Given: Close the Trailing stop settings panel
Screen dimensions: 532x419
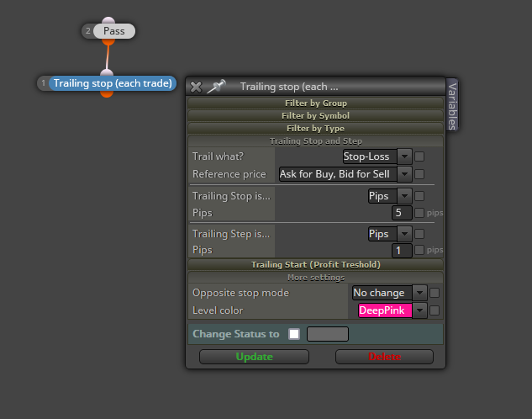Looking at the screenshot, I should [x=196, y=87].
